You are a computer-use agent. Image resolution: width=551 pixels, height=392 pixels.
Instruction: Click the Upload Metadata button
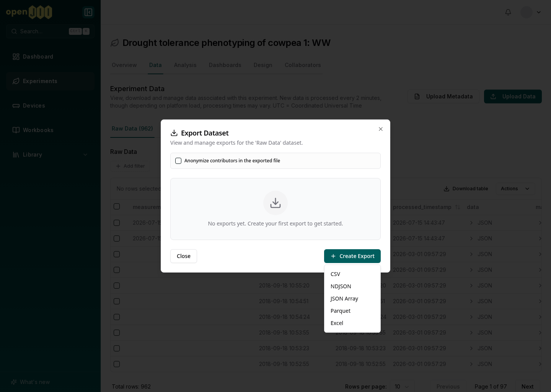coord(443,96)
